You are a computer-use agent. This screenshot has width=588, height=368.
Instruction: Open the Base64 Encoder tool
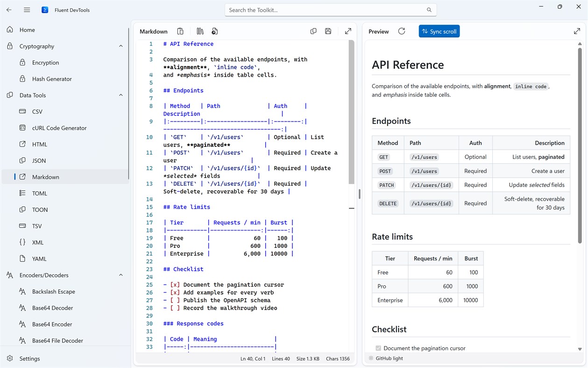65,325
